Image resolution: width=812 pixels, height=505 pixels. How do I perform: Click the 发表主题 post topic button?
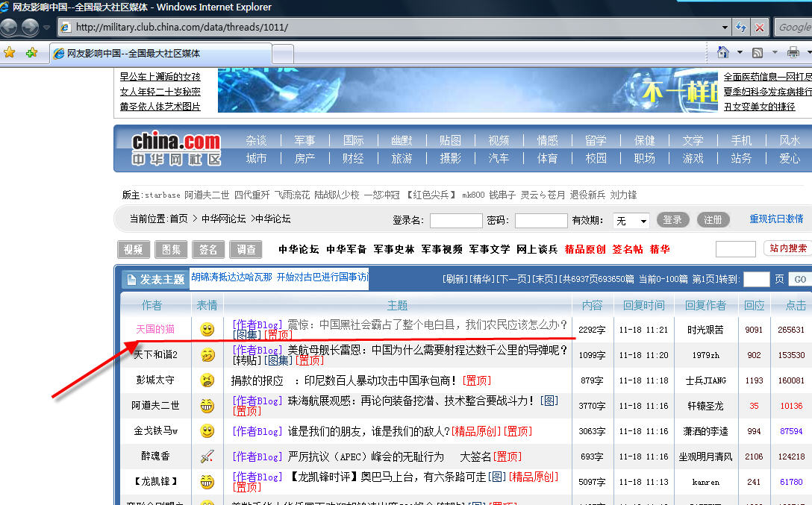pyautogui.click(x=155, y=280)
